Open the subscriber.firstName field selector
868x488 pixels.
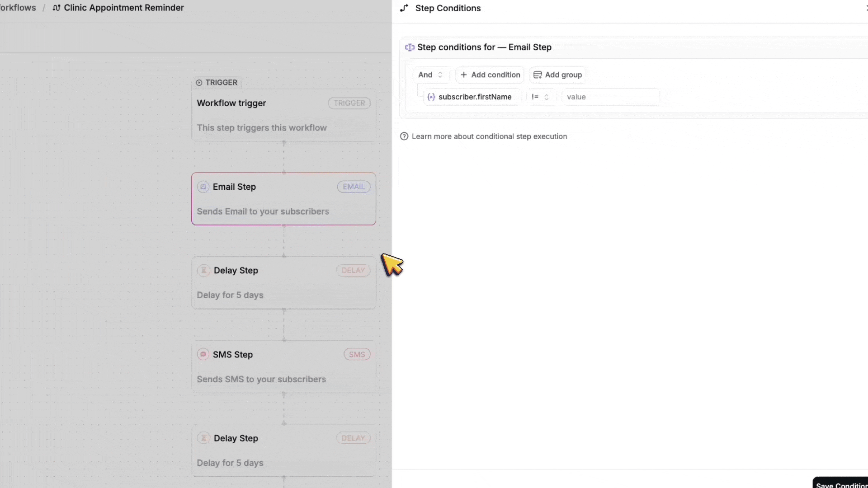pos(474,97)
